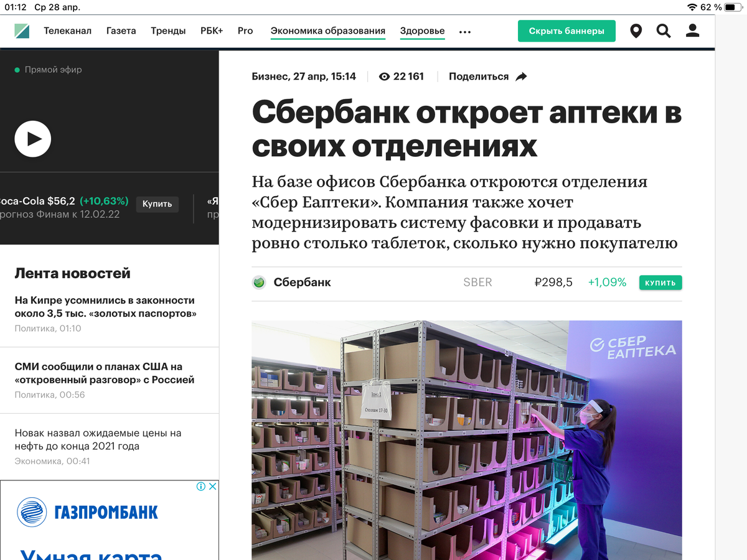The width and height of the screenshot is (747, 560).
Task: Click the green Купить SBER button
Action: [x=660, y=282]
